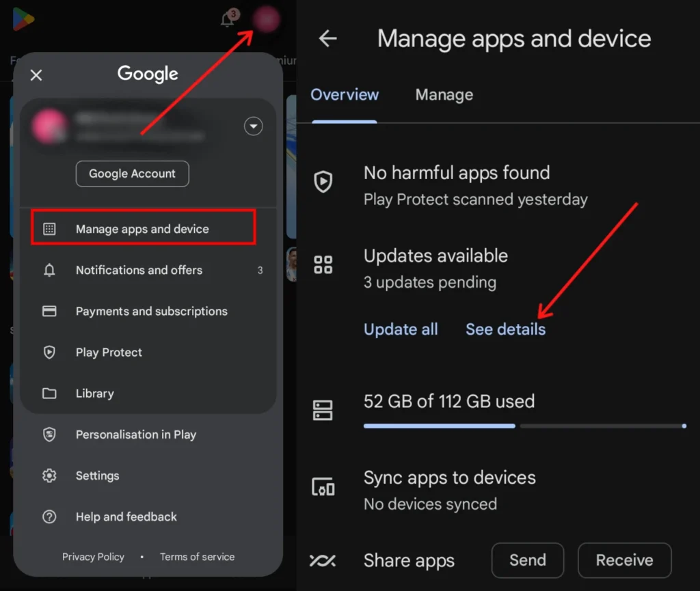Go back using the back arrow
The width and height of the screenshot is (700, 591).
click(x=328, y=39)
